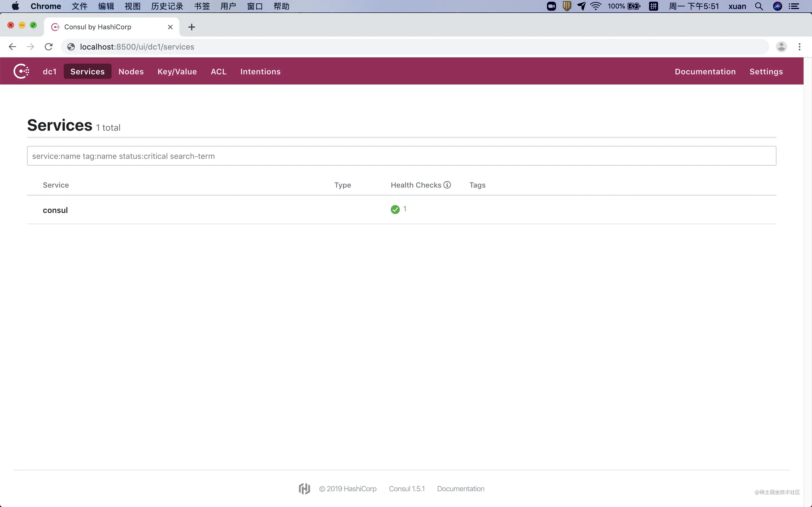Click the Health Checks info tooltip icon

click(x=448, y=185)
